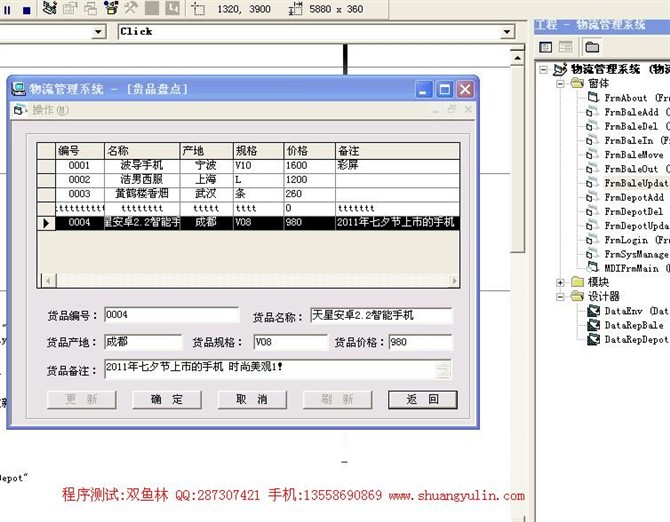Screen dimensions: 670x522
Task: Click the 更新 button
Action: pos(82,399)
